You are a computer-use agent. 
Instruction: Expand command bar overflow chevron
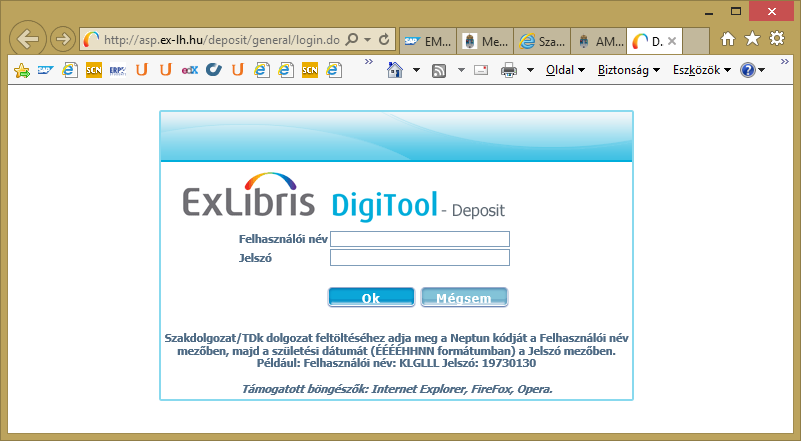(785, 62)
